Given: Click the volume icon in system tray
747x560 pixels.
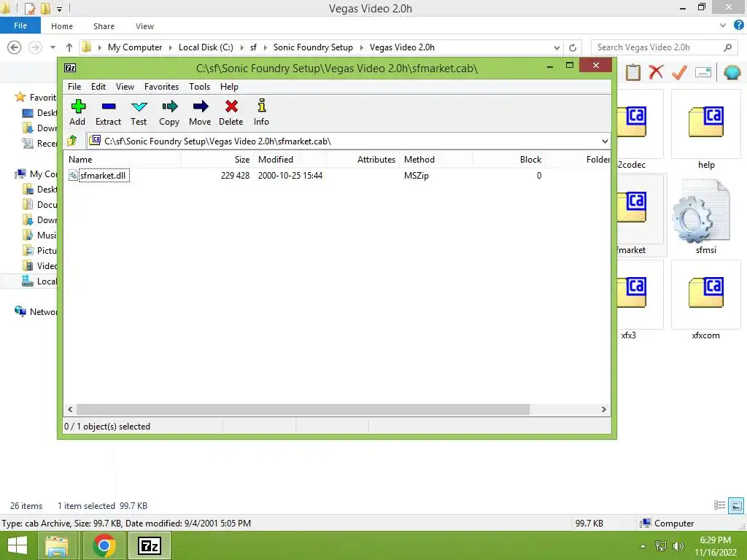Looking at the screenshot, I should (x=678, y=546).
